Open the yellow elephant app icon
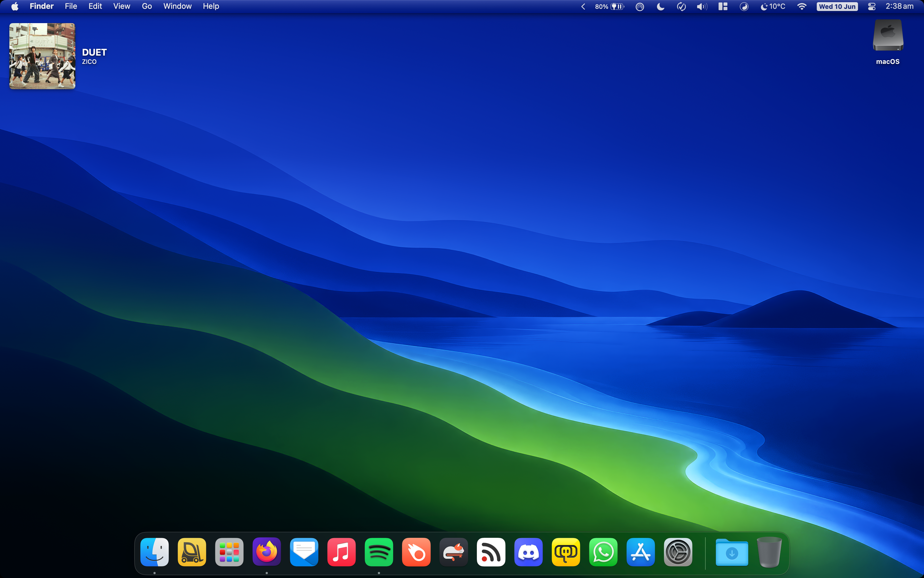 (566, 552)
